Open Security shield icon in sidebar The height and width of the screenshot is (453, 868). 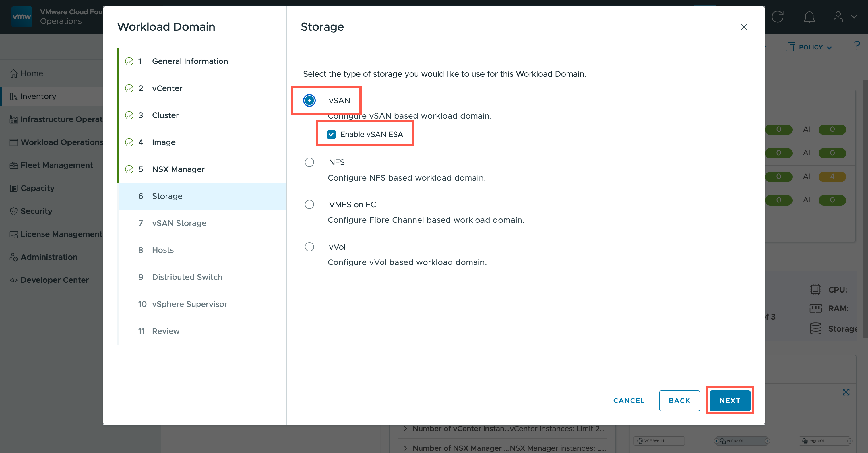(x=13, y=211)
